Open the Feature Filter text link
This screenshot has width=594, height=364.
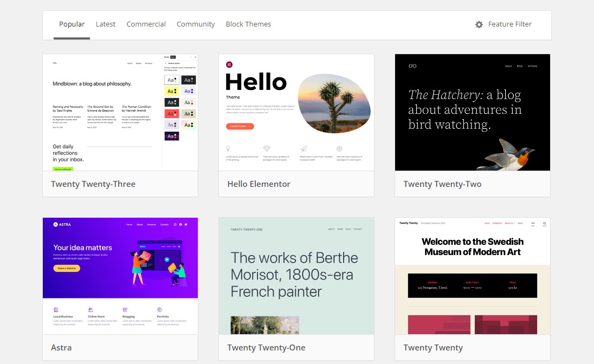coord(509,24)
